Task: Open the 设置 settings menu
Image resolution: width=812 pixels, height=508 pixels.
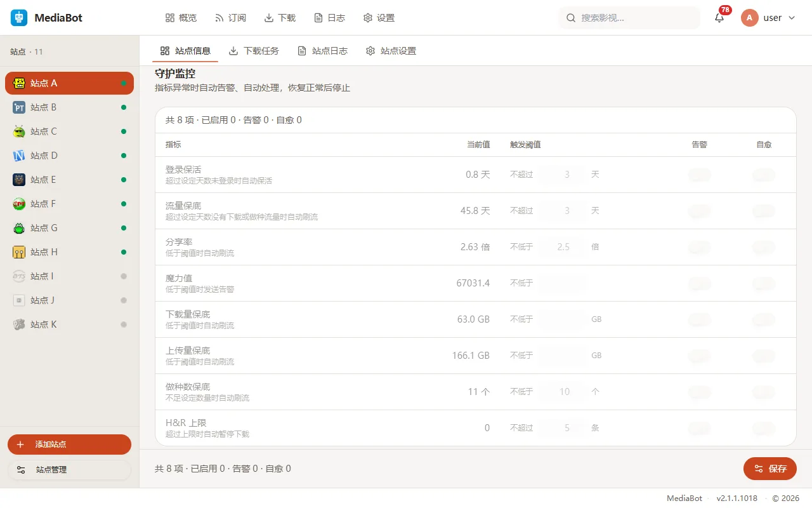Action: tap(379, 18)
